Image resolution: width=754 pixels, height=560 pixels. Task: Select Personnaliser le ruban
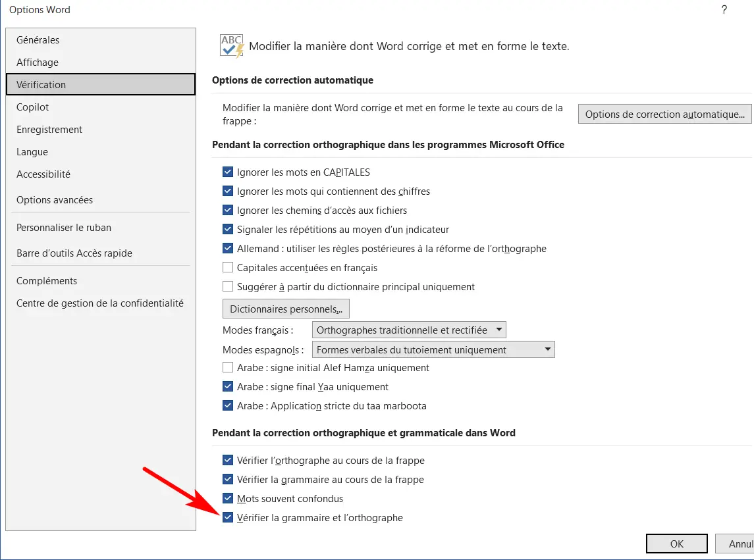coord(101,228)
